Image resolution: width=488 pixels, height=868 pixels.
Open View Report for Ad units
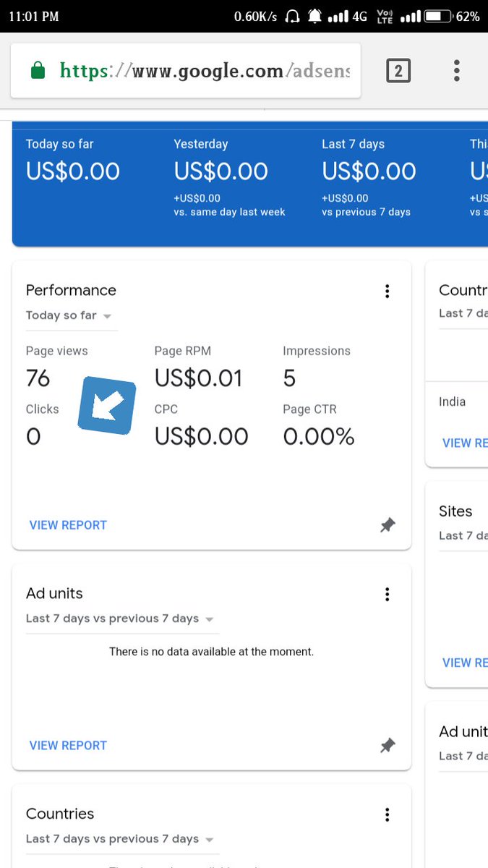click(x=68, y=745)
